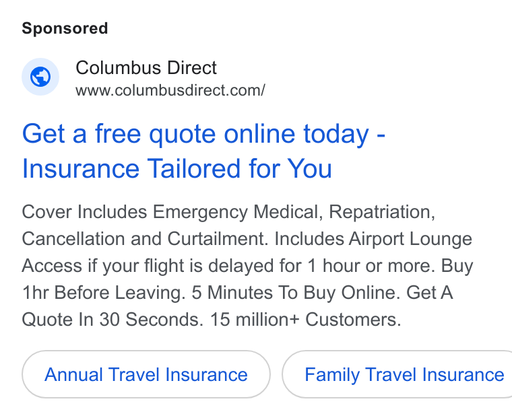The height and width of the screenshot is (420, 512).
Task: Click the '1 hour or more' text
Action: coord(369,266)
